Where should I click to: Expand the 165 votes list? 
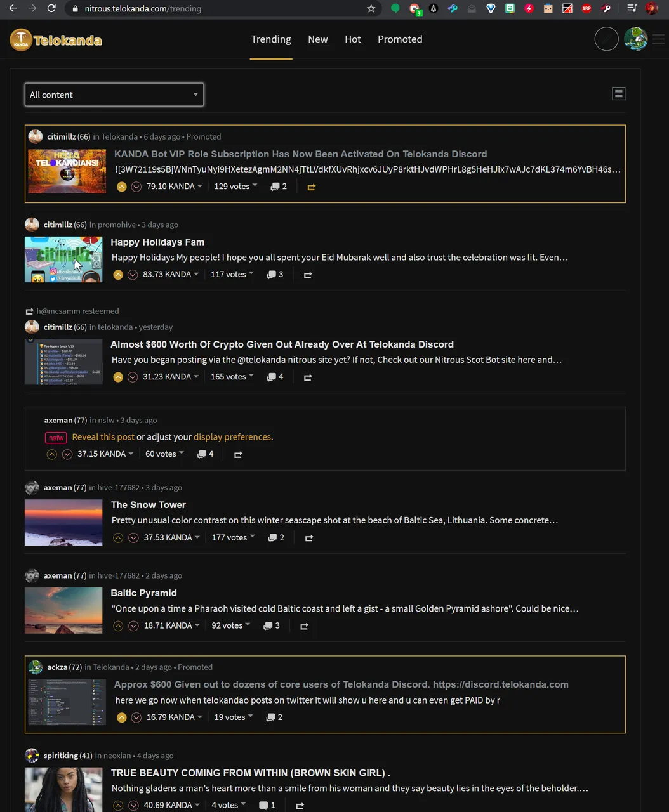coord(232,377)
